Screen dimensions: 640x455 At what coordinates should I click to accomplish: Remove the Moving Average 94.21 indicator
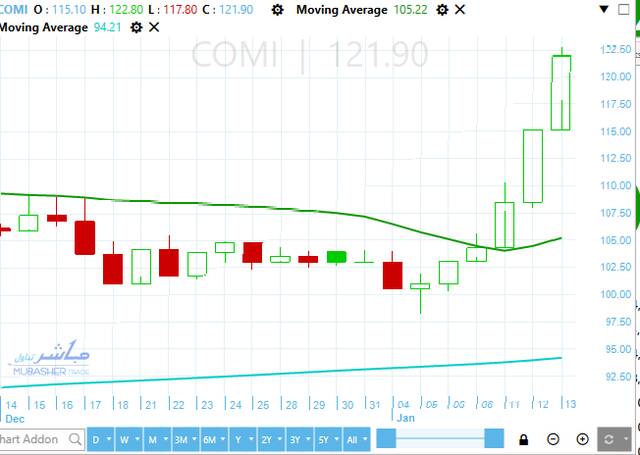point(153,27)
